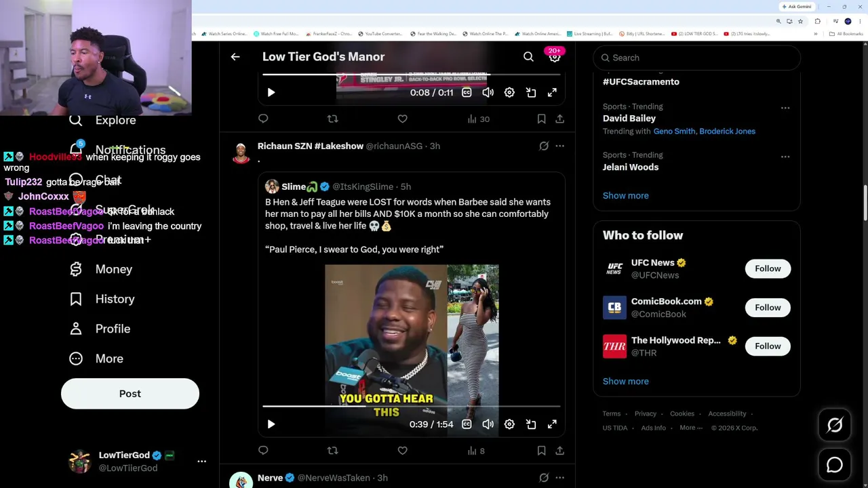Open the Notifications bell in sidebar
This screenshot has height=488, width=868.
point(76,149)
